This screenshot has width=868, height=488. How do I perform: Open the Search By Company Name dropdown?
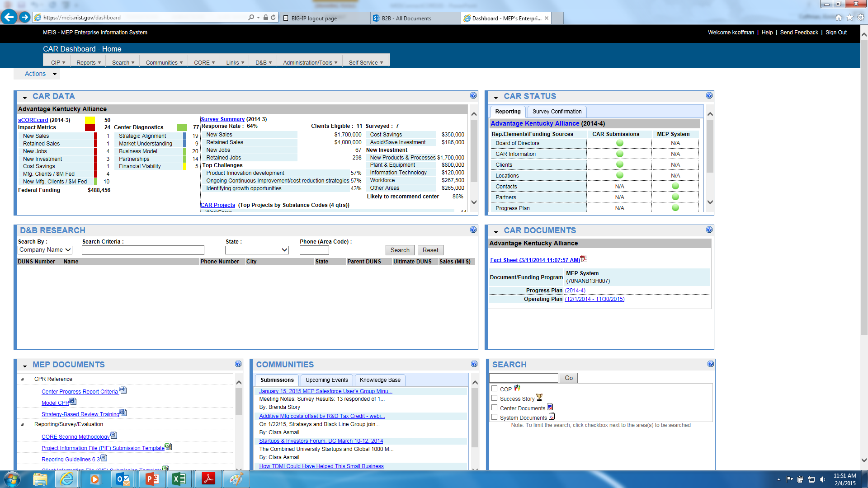coord(45,250)
